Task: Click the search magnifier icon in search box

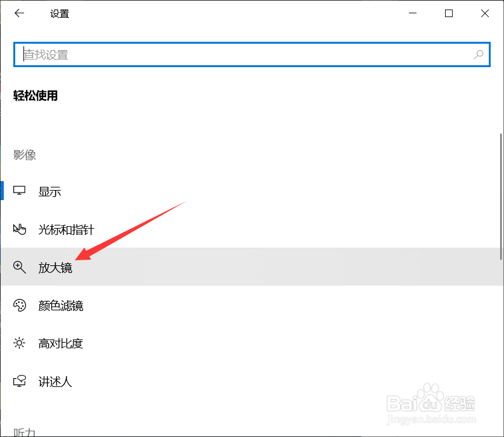Action: pos(478,54)
